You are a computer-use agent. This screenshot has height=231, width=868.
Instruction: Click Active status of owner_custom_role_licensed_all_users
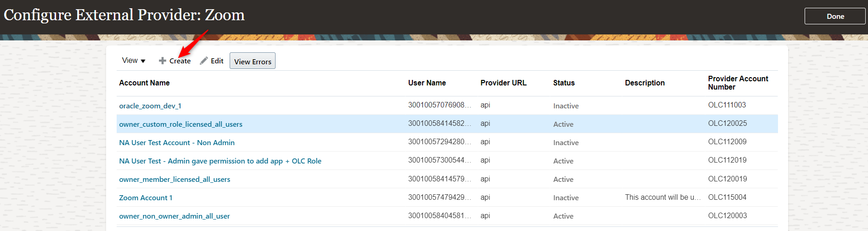563,124
